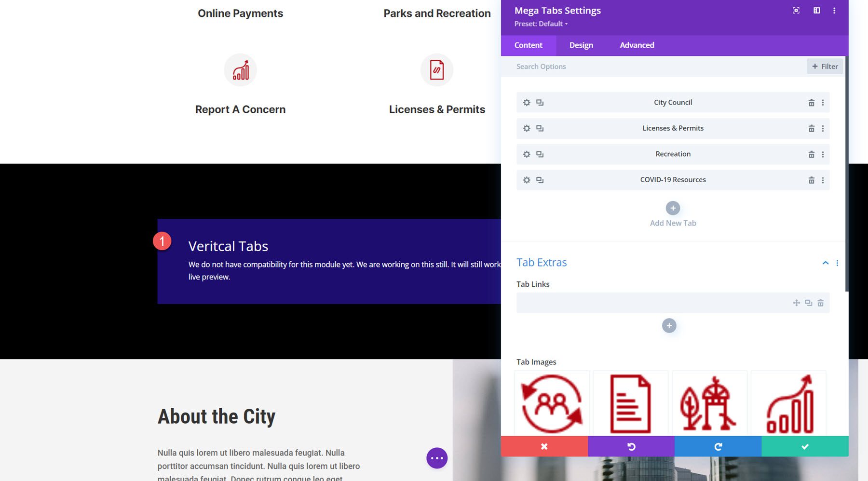Screen dimensions: 868x481
Task: Undo changes with the purple undo arrow
Action: tap(631, 446)
